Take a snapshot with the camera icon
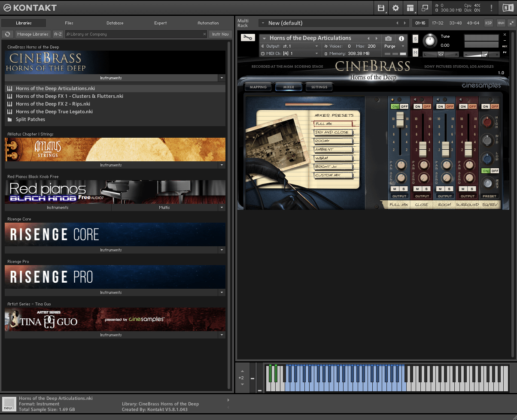 388,38
